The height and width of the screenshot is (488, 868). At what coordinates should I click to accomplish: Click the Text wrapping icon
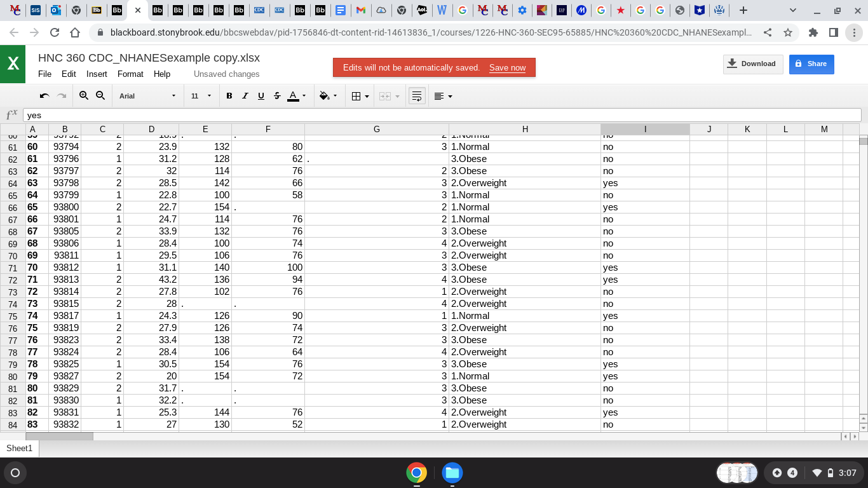pos(417,95)
